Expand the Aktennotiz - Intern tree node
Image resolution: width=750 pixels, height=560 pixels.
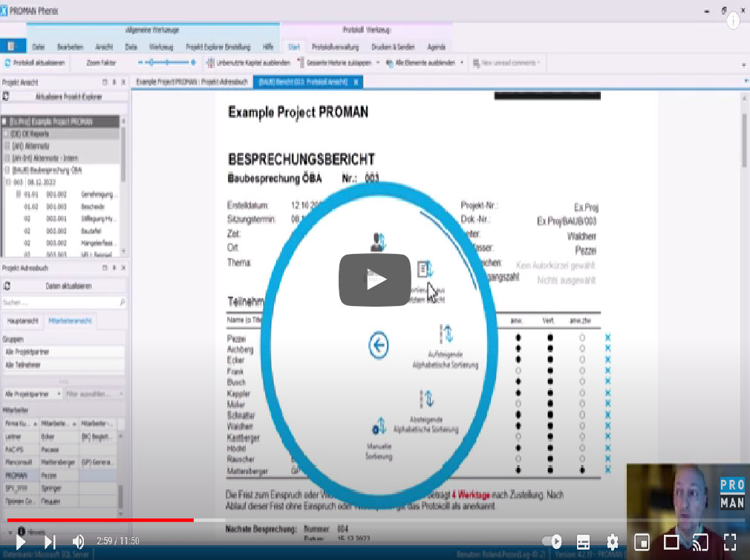coord(7,157)
